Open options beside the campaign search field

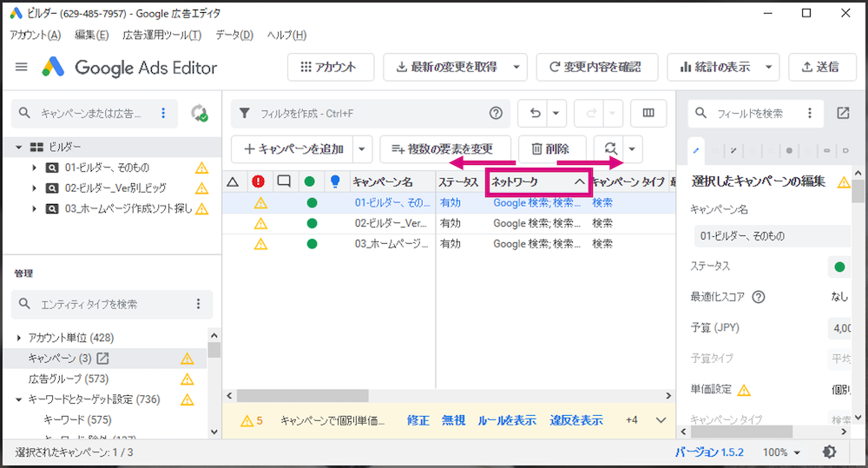(163, 113)
